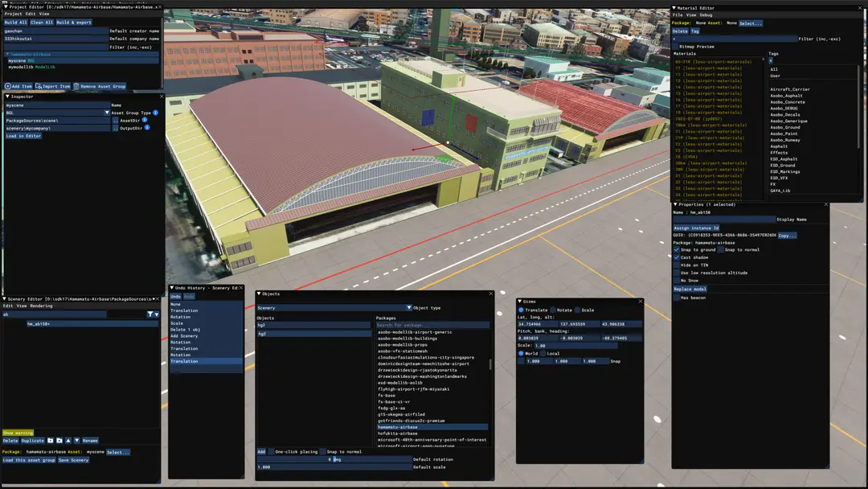Enable the Has beacon checkbox
The image size is (868, 489).
click(677, 298)
